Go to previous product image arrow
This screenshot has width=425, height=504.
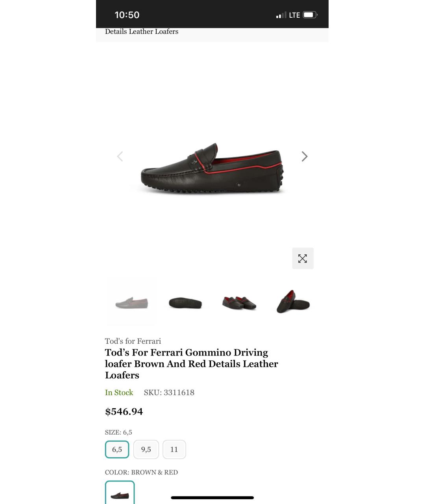[x=120, y=156]
